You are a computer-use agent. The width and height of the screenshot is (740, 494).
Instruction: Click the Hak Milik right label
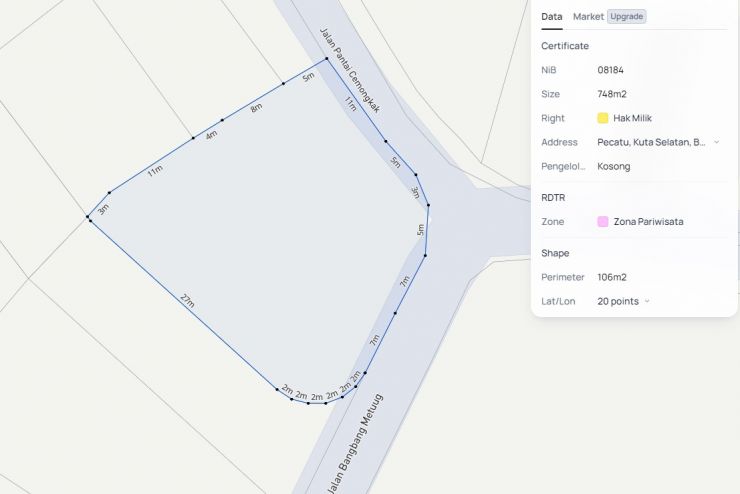click(x=632, y=118)
